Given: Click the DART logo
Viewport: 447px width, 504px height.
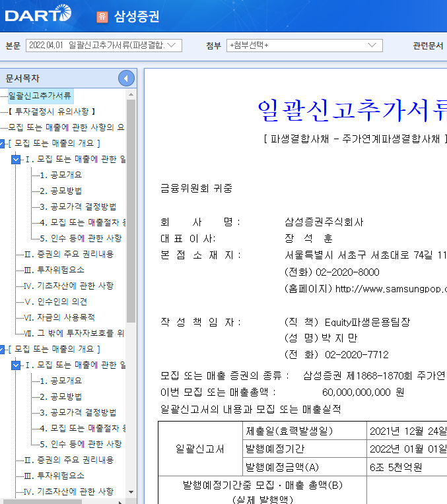Looking at the screenshot, I should pos(38,14).
